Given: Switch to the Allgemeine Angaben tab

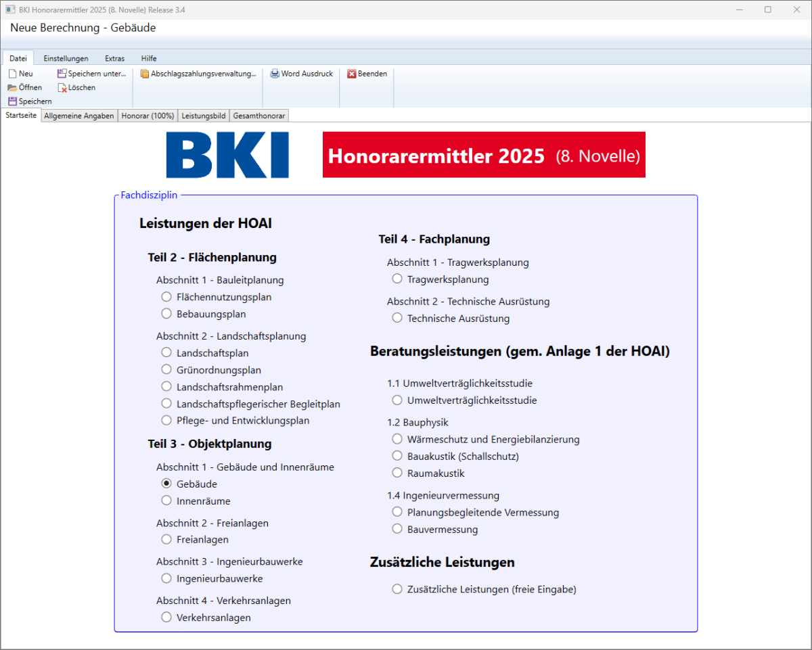Looking at the screenshot, I should click(79, 116).
